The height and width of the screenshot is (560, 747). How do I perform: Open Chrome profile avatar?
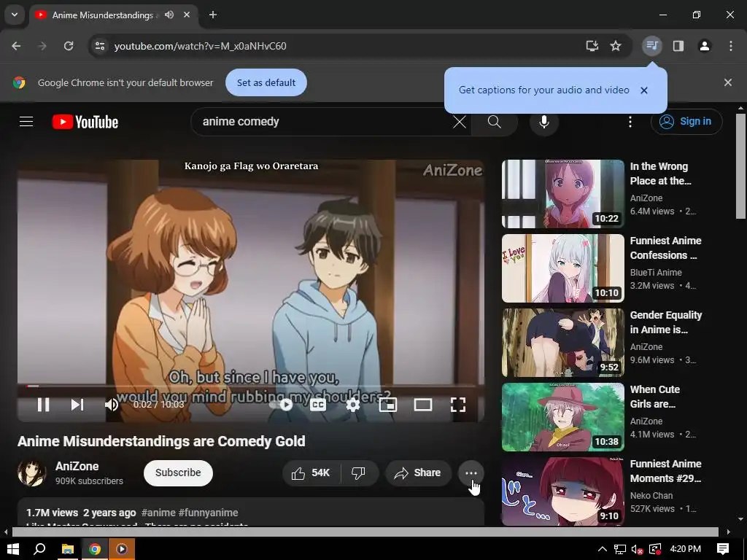tap(705, 46)
